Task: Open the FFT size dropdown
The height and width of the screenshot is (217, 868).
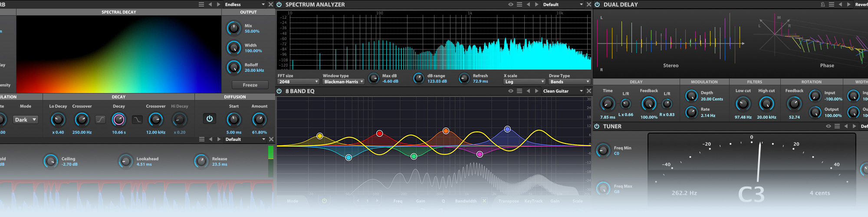Action: 298,82
